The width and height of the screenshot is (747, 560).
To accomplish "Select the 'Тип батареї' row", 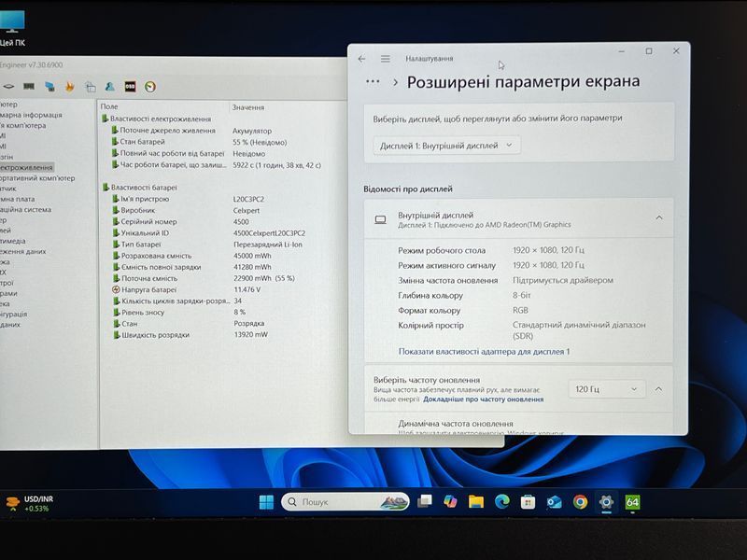I will [137, 245].
